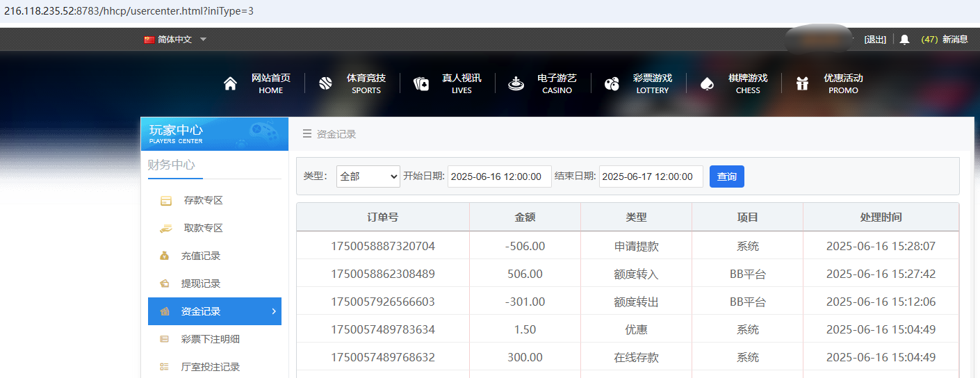Viewport: 980px width, 378px height.
Task: Click the 存款专区 deposit icon
Action: click(x=165, y=201)
